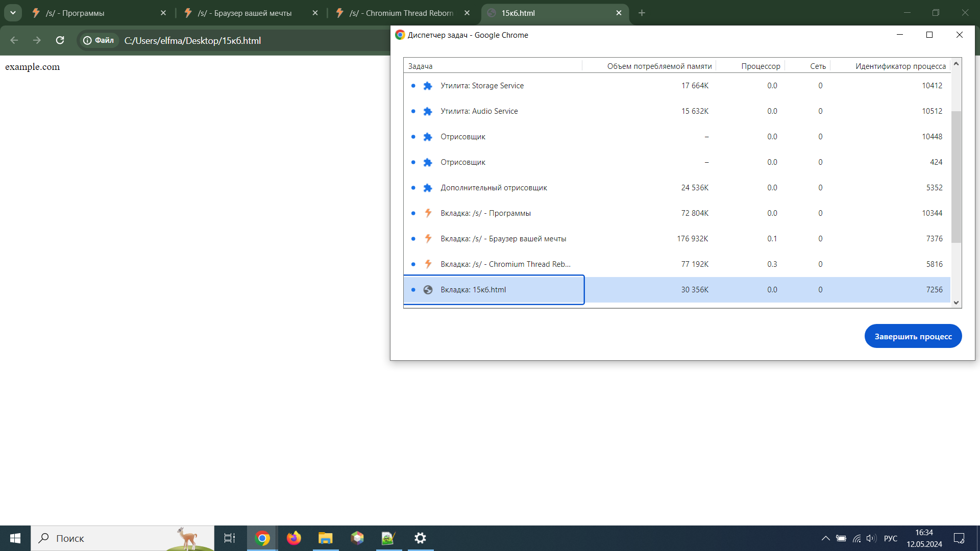Open Task View from the taskbar
Viewport: 980px width, 551px height.
click(230, 538)
